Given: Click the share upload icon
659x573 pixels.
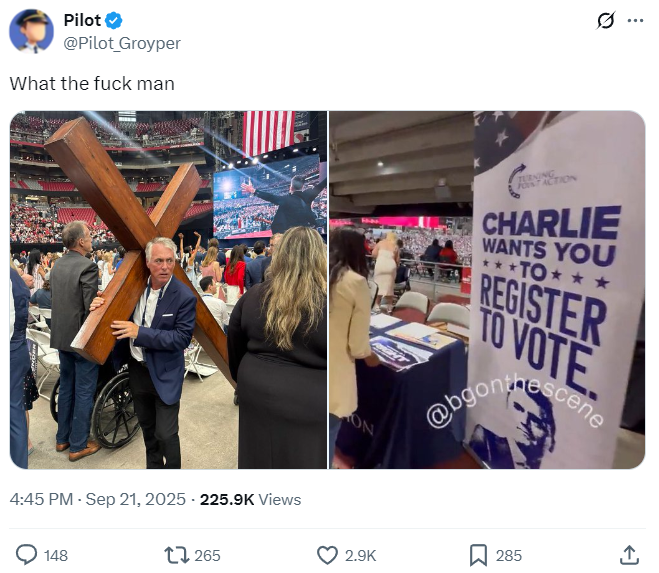Looking at the screenshot, I should coord(629,555).
